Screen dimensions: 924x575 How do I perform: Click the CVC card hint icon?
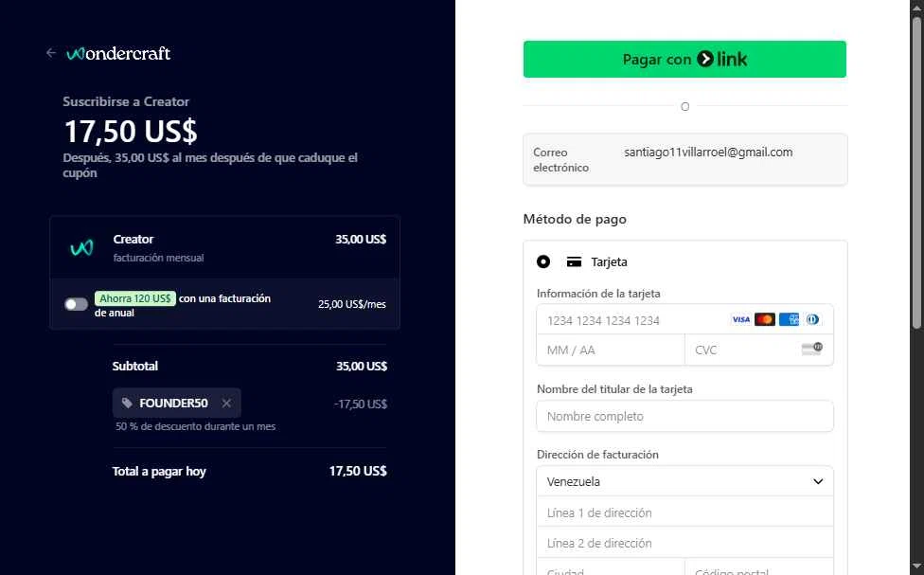click(812, 349)
